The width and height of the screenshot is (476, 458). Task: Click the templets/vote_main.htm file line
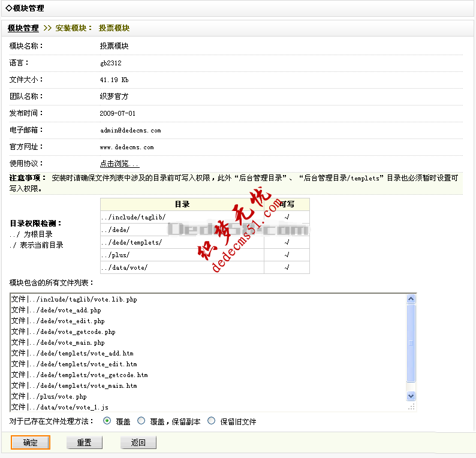[x=74, y=386]
